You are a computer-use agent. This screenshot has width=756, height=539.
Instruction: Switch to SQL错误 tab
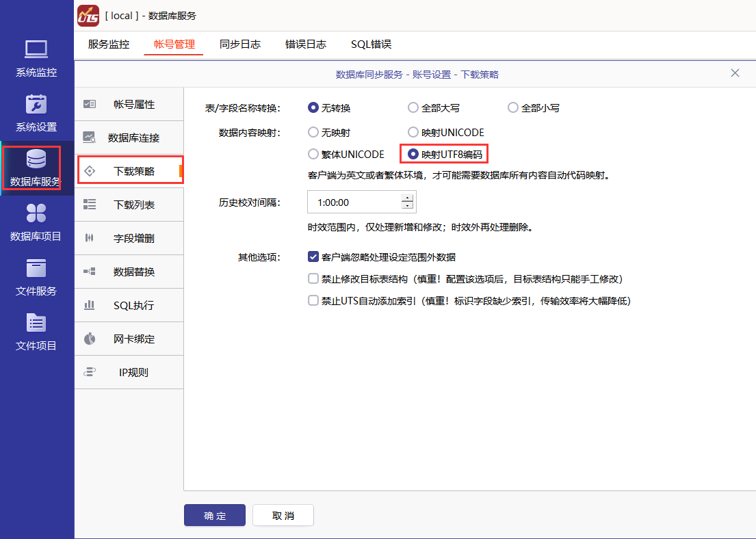click(x=371, y=44)
